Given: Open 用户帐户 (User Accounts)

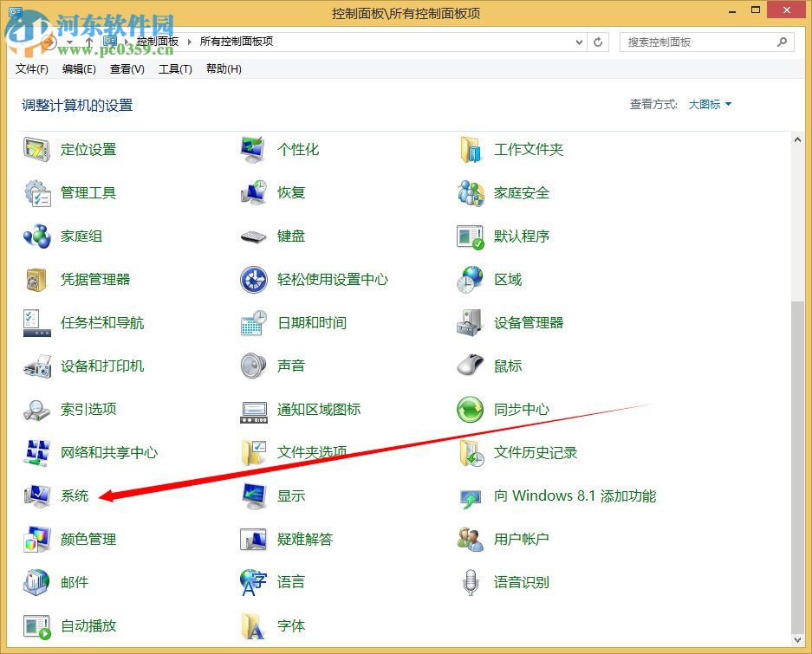Looking at the screenshot, I should point(520,539).
